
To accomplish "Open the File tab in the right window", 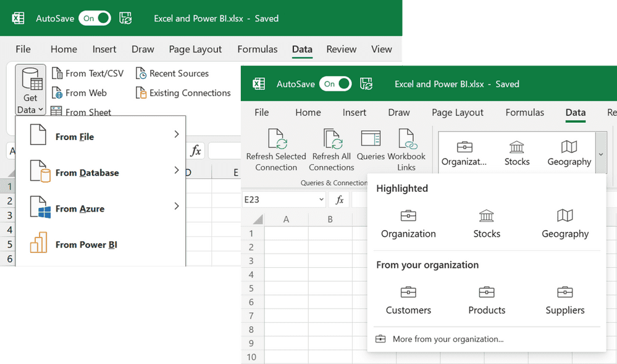I will click(x=262, y=112).
